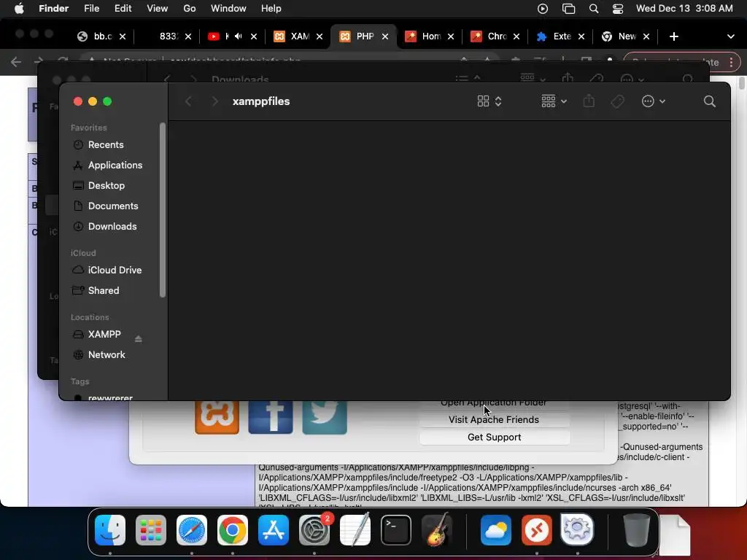Image resolution: width=747 pixels, height=560 pixels.
Task: Click the Twitter icon in XAMPP window
Action: 325,418
